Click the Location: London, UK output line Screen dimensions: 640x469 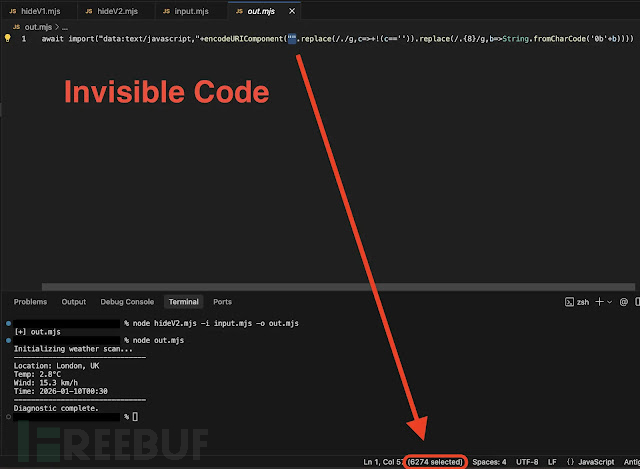pyautogui.click(x=56, y=366)
